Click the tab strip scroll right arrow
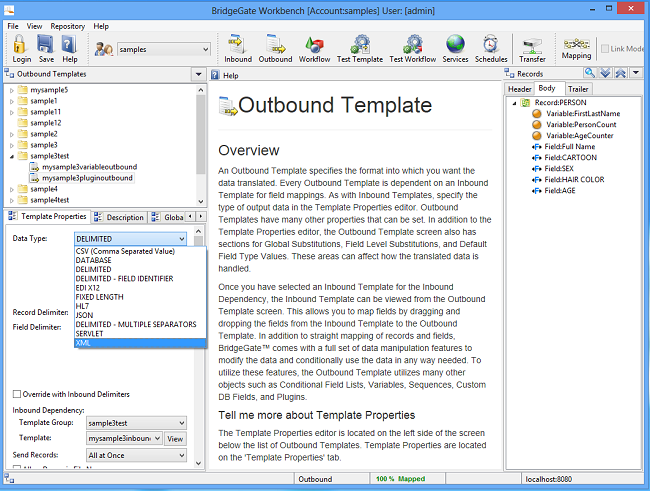Screen dimensions: 650x491 click(201, 216)
